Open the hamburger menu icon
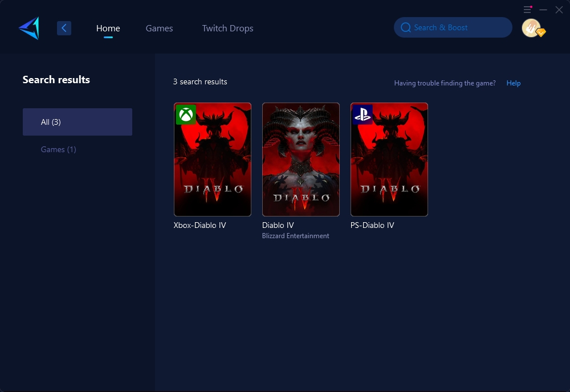This screenshot has height=392, width=570. tap(527, 10)
